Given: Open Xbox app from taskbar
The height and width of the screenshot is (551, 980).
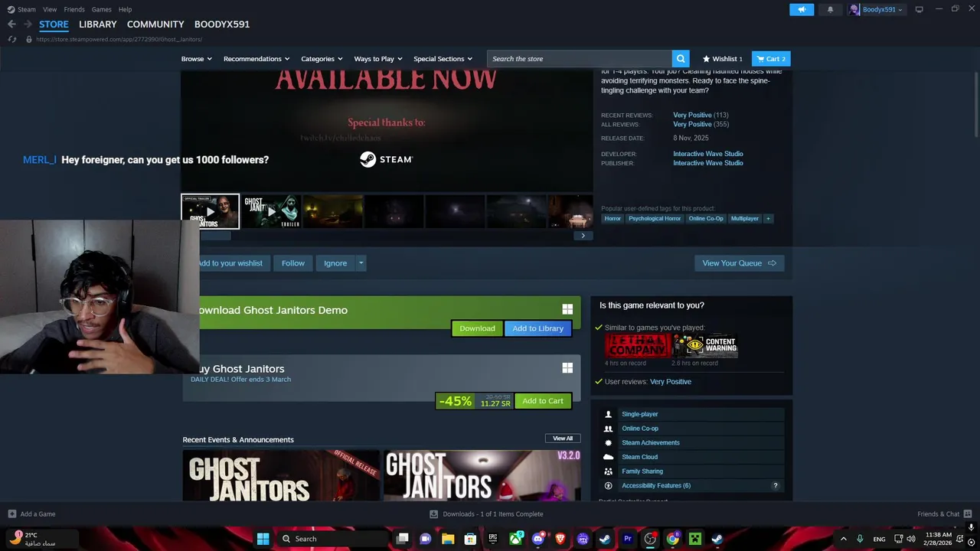Looking at the screenshot, I should 516,539.
